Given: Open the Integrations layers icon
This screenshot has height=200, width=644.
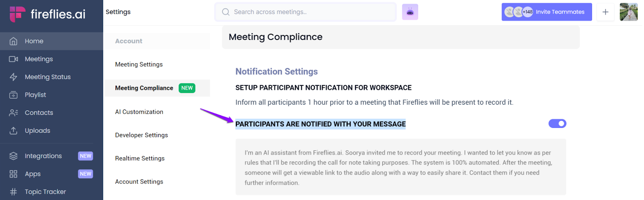Looking at the screenshot, I should [x=13, y=156].
